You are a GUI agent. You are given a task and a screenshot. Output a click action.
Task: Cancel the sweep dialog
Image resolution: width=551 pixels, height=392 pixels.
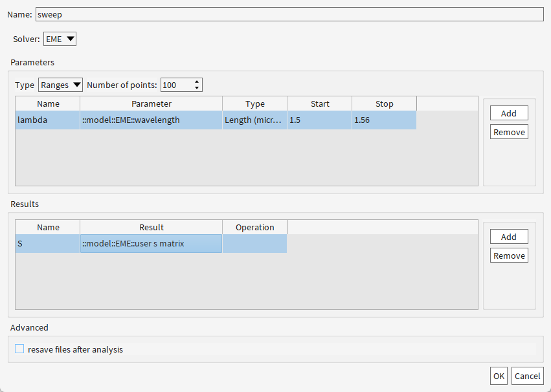(528, 376)
